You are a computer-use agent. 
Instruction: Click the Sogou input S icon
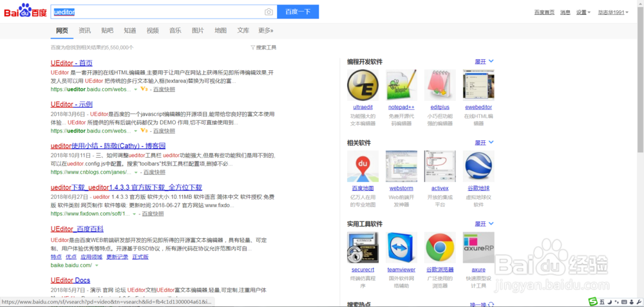[593, 302]
